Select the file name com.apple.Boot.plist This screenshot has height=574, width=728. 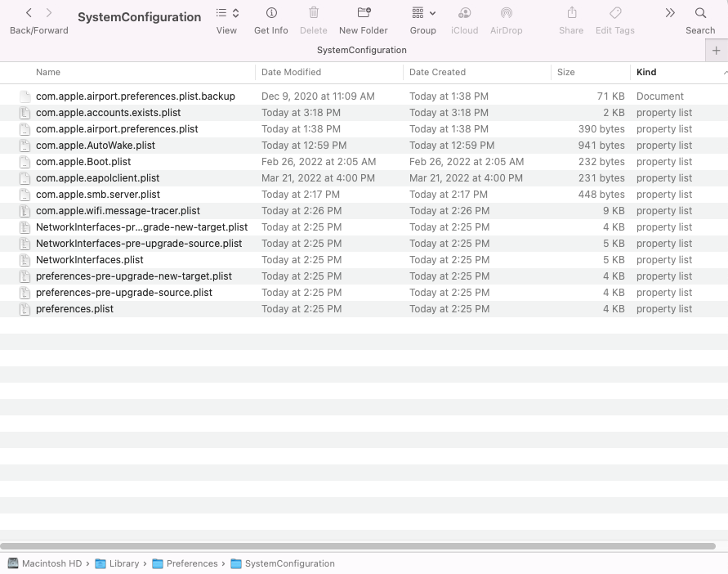pyautogui.click(x=83, y=162)
